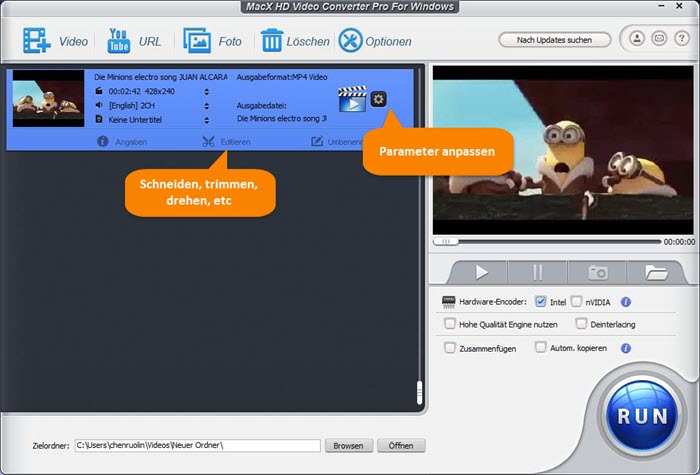Click the blue RUN button
This screenshot has height=475, width=700.
coord(642,416)
